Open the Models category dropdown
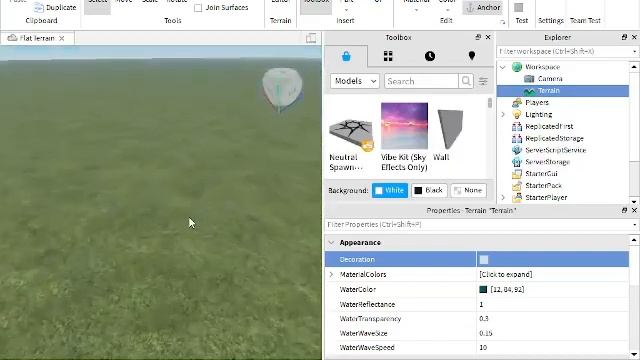 355,81
